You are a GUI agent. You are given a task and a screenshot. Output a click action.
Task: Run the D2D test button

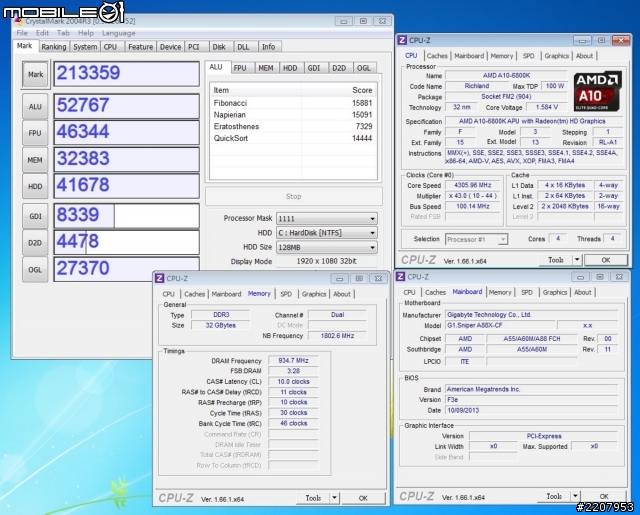tap(35, 243)
